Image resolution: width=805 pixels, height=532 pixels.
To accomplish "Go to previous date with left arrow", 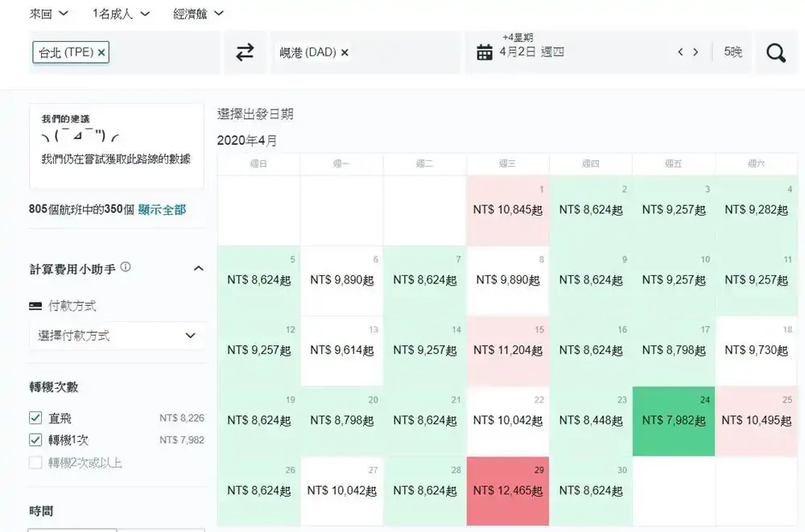I will click(680, 52).
